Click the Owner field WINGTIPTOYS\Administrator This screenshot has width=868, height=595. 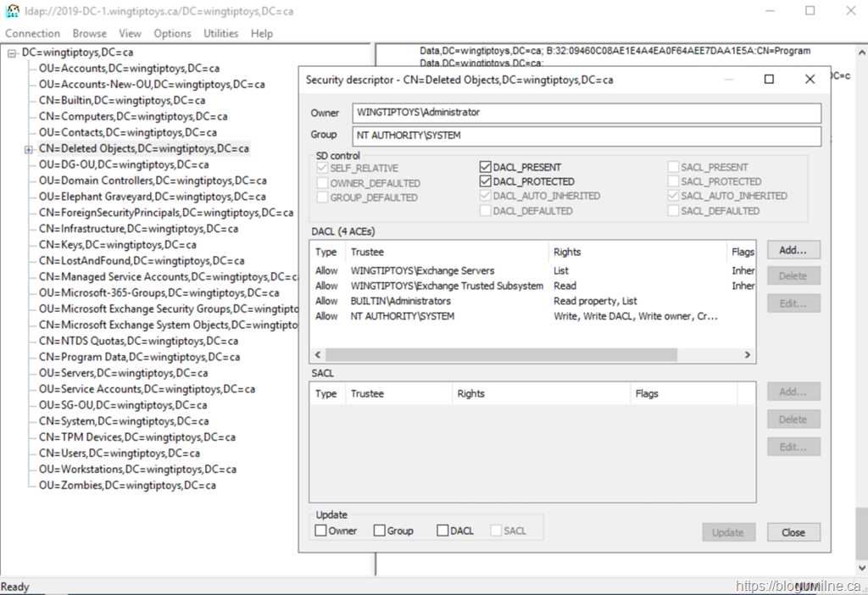(587, 113)
